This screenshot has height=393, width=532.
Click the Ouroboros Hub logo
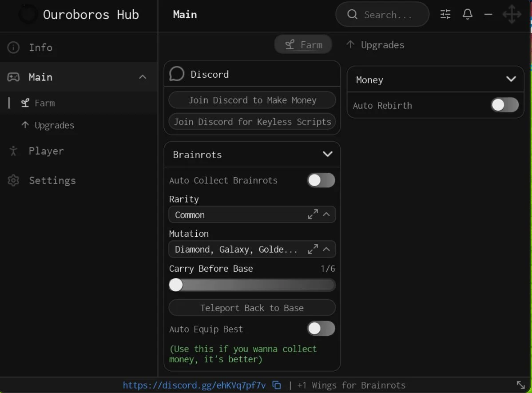[28, 14]
